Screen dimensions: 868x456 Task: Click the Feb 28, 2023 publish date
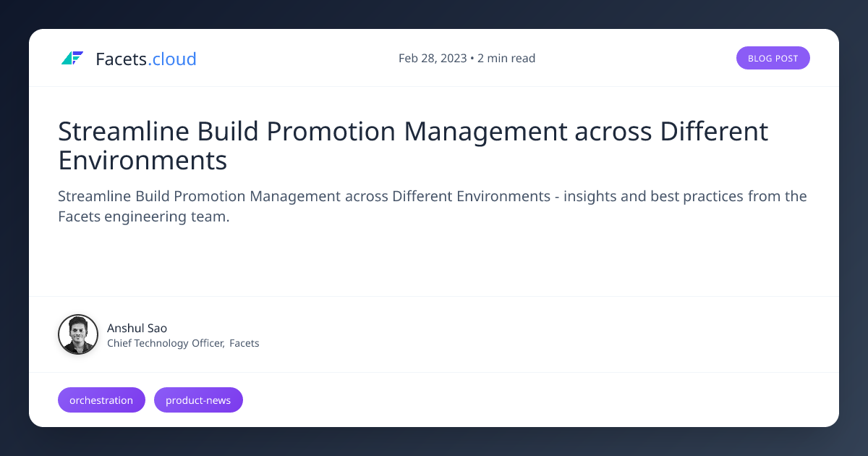(x=433, y=58)
